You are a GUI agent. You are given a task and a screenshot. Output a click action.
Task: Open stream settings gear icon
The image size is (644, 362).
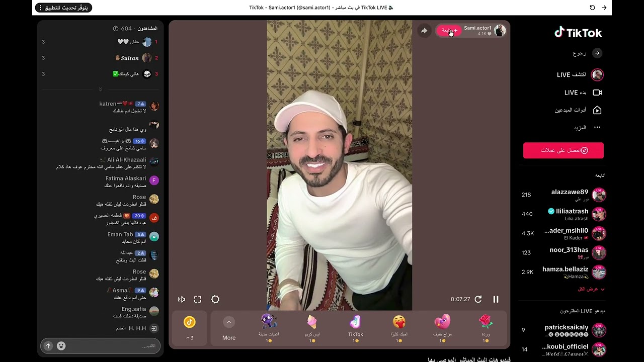pos(215,299)
